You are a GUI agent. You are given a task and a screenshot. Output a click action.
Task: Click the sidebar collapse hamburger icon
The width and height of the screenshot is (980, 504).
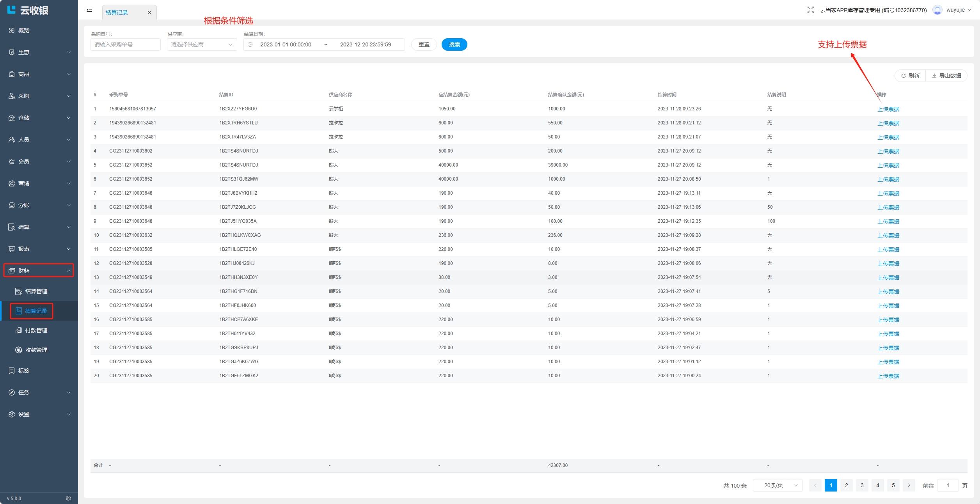pos(89,10)
